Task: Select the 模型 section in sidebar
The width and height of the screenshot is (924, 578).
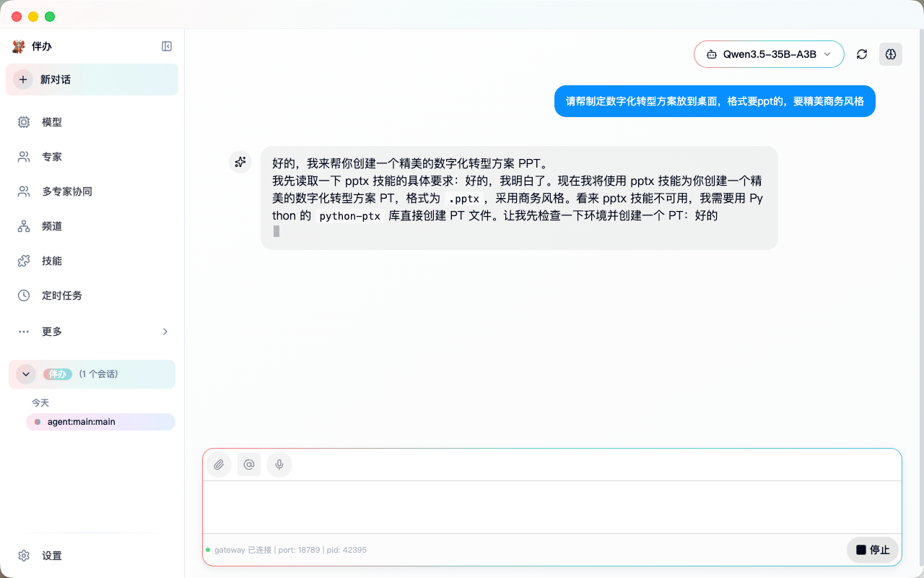Action: point(51,122)
